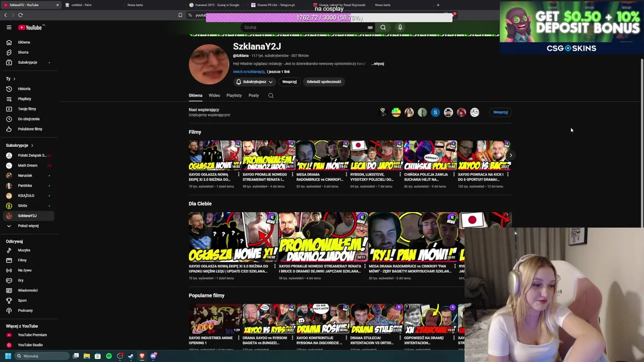Open Playlisty in the sidebar
Screen dimensions: 644x362
pyautogui.click(x=25, y=99)
